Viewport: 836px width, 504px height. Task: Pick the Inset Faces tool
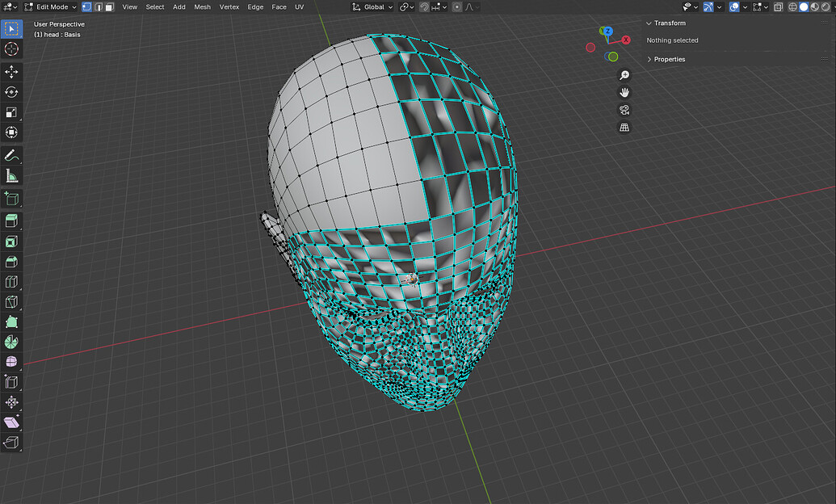(x=11, y=241)
